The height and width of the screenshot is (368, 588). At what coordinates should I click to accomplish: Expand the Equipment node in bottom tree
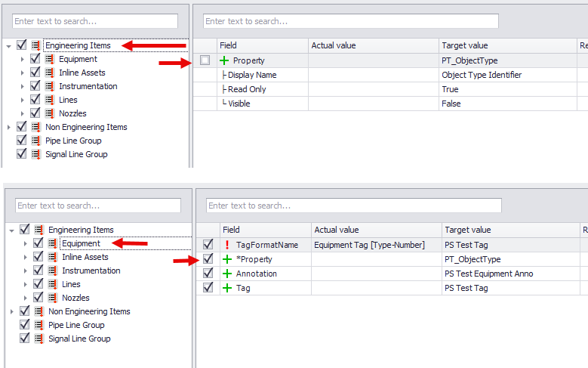(25, 243)
